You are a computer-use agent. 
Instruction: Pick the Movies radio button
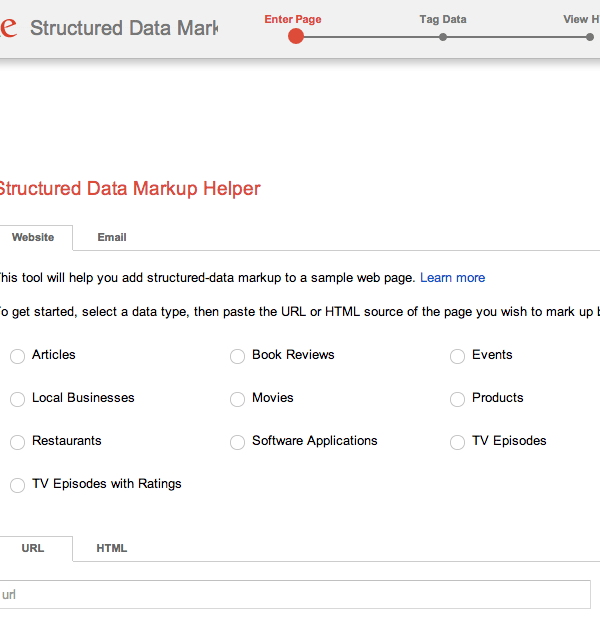pyautogui.click(x=237, y=399)
